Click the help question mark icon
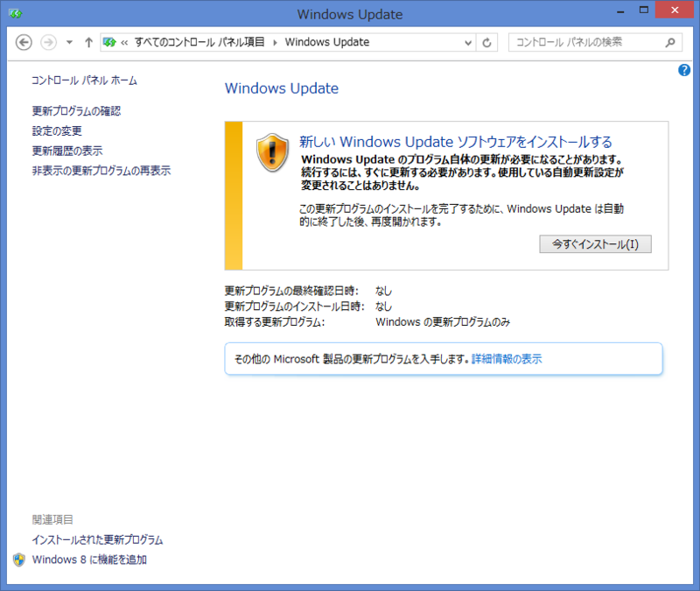Image resolution: width=700 pixels, height=591 pixels. [684, 70]
